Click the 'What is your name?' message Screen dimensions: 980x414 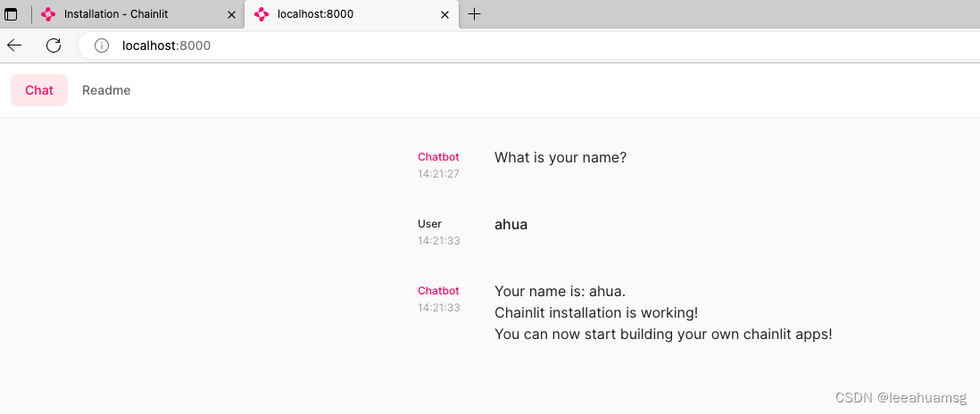[560, 157]
